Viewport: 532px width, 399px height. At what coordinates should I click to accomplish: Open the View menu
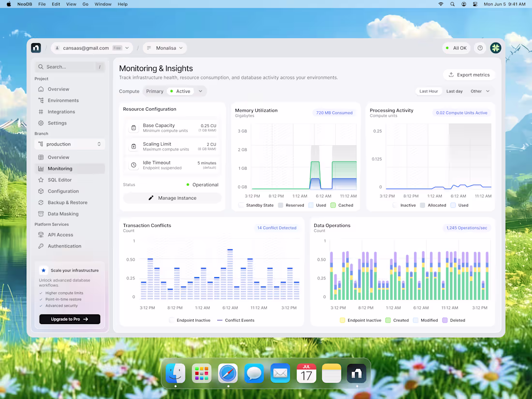tap(71, 4)
